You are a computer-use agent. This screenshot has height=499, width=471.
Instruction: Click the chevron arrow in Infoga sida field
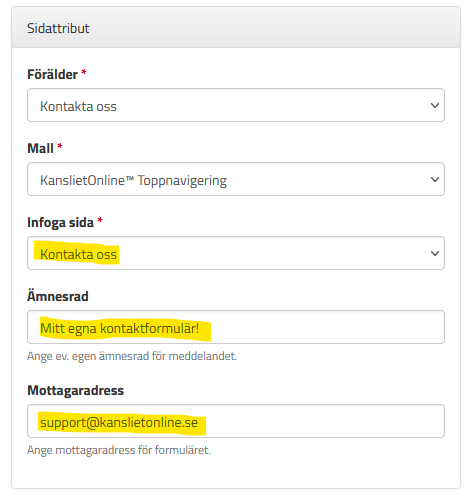(435, 254)
